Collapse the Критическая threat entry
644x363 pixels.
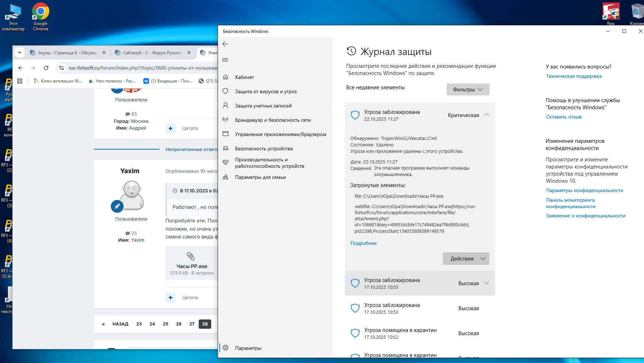pos(486,115)
